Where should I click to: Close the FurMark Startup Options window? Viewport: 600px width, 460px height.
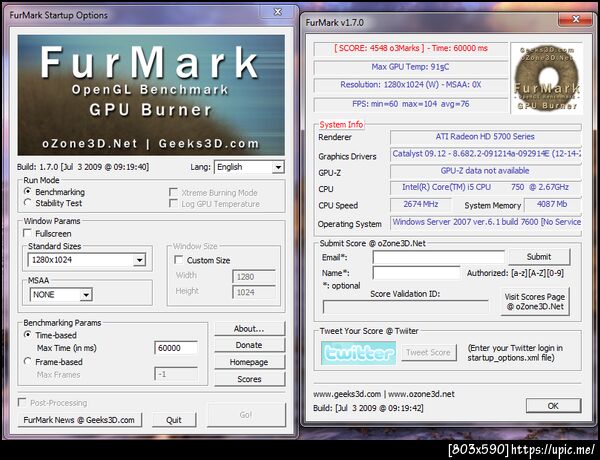point(278,12)
